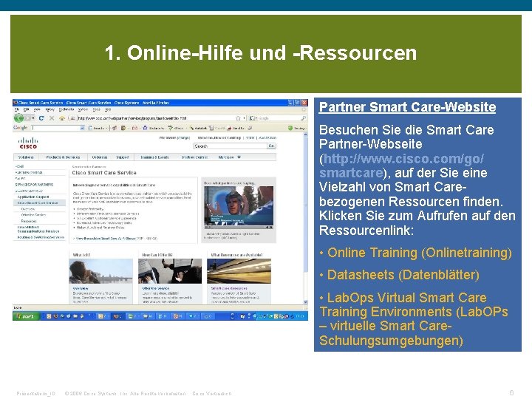
Task: Select the Solutions tab on Cisco navigation
Action: point(26,157)
